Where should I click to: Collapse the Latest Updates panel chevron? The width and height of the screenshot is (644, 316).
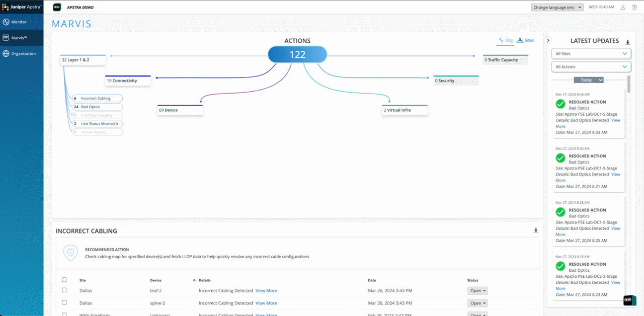[548, 40]
